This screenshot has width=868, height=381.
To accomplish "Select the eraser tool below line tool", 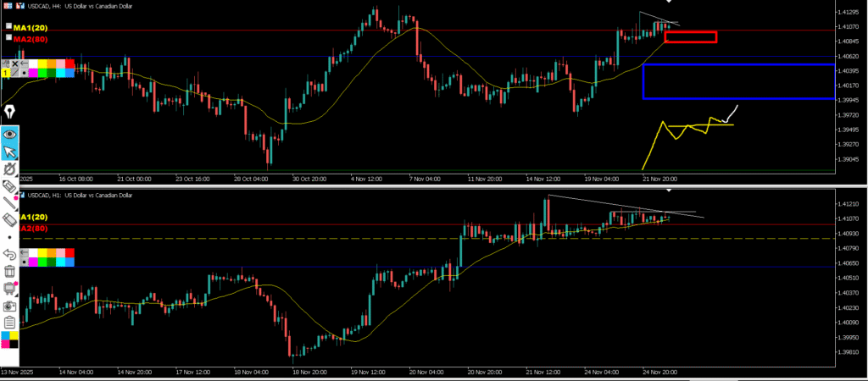I will (9, 219).
